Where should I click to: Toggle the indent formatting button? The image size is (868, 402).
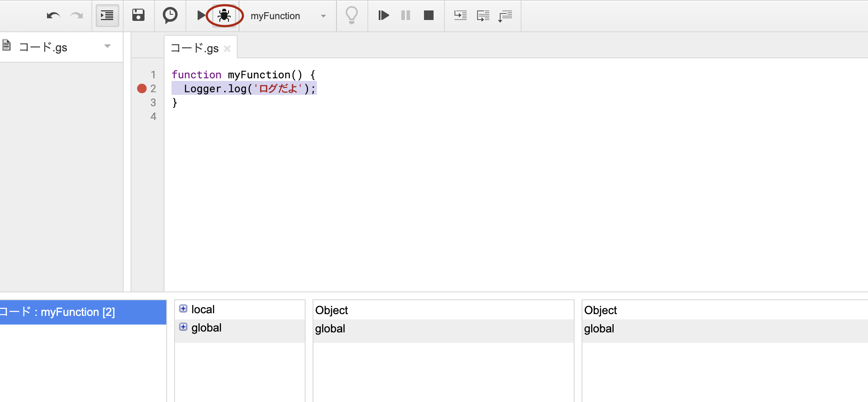(107, 16)
